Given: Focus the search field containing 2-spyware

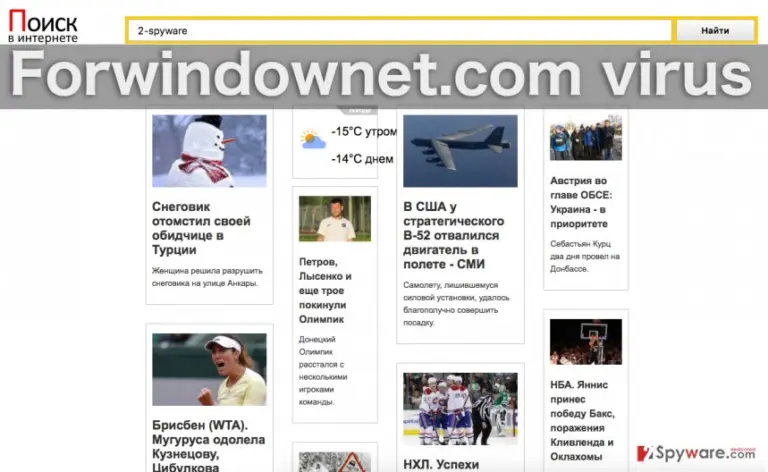Looking at the screenshot, I should point(400,31).
